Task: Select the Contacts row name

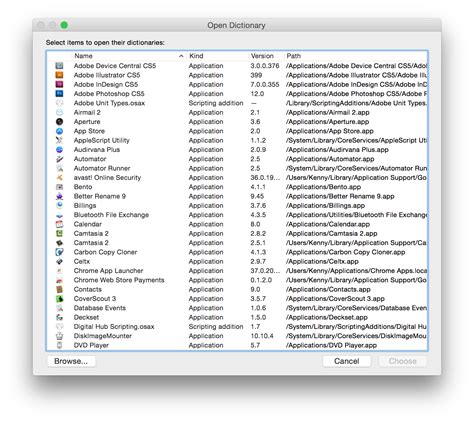Action: point(88,289)
